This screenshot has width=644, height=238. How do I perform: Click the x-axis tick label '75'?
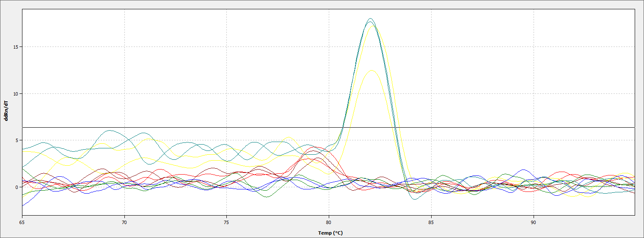[226, 222]
